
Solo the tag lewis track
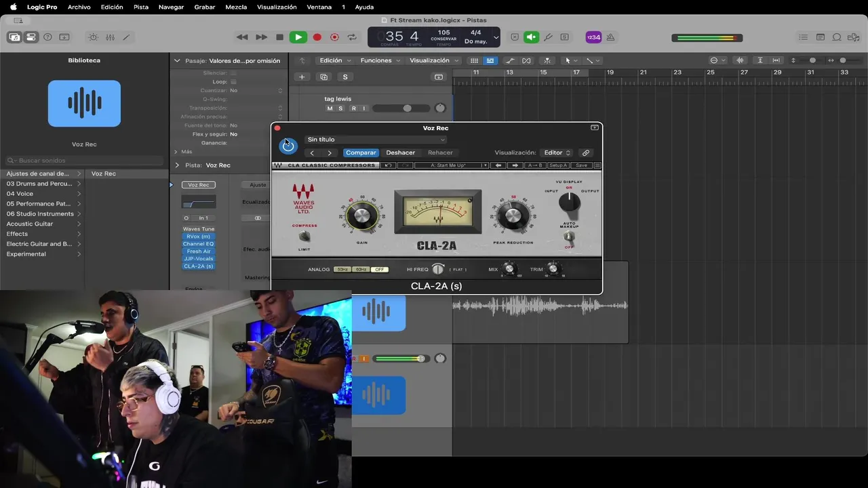[x=340, y=108]
